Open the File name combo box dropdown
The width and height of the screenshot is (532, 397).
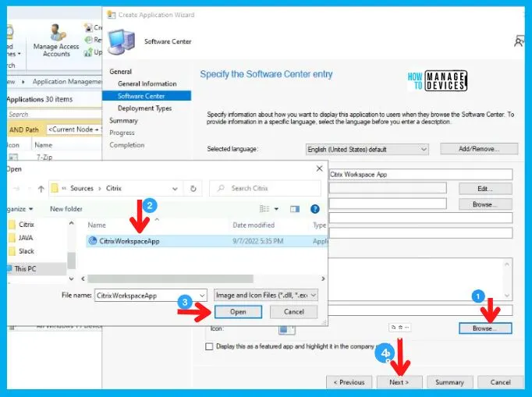[x=202, y=296]
